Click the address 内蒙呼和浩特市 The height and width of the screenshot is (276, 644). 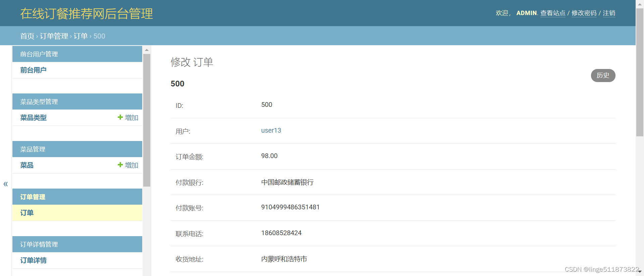[284, 259]
